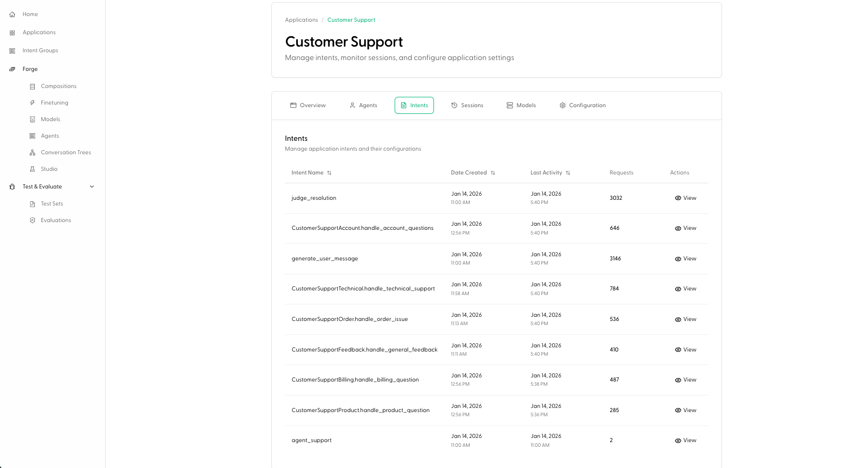
Task: Go to Home in sidebar
Action: coord(30,14)
